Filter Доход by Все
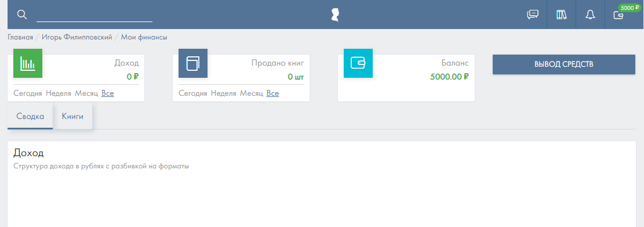This screenshot has width=644, height=227. (108, 93)
